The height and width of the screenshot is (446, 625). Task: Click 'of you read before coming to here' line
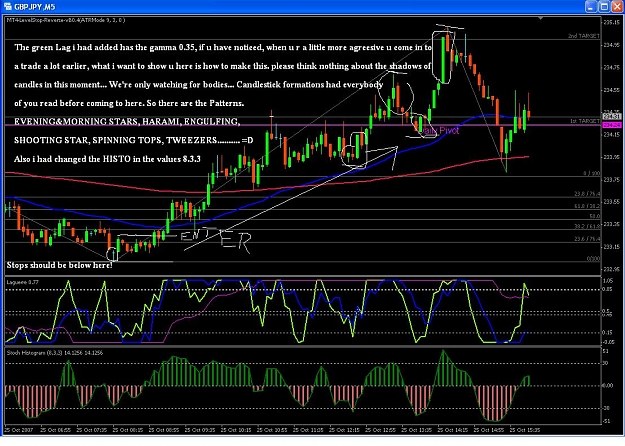pyautogui.click(x=129, y=103)
